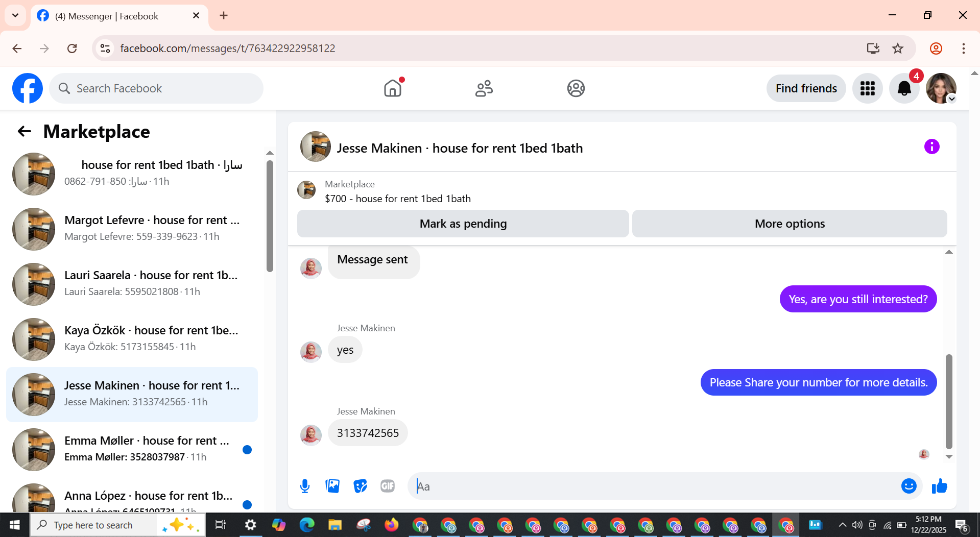Choose a GIF icon

(388, 486)
